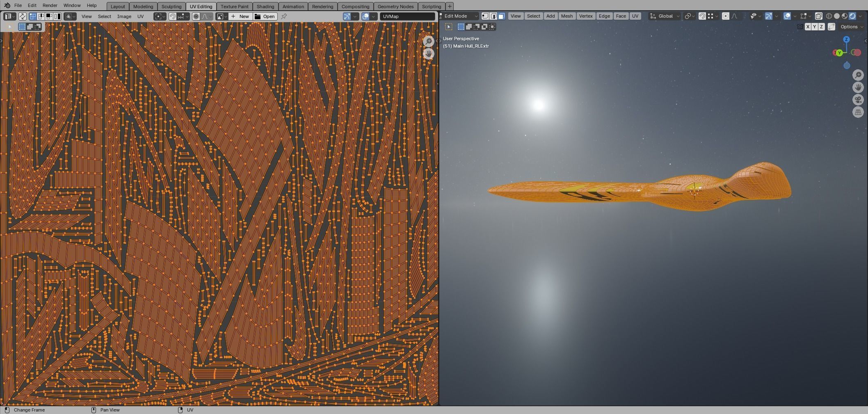This screenshot has width=868, height=414.
Task: Click the Blender logo icon
Action: (7, 5)
